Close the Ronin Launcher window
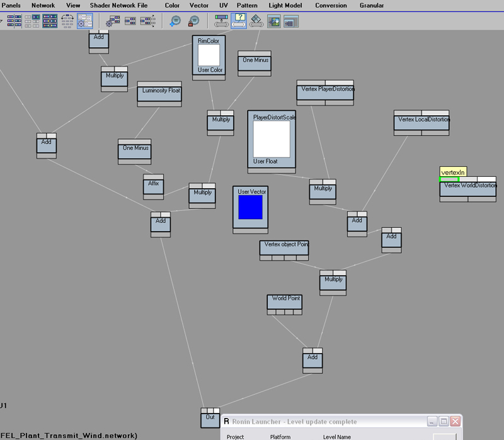 click(455, 421)
